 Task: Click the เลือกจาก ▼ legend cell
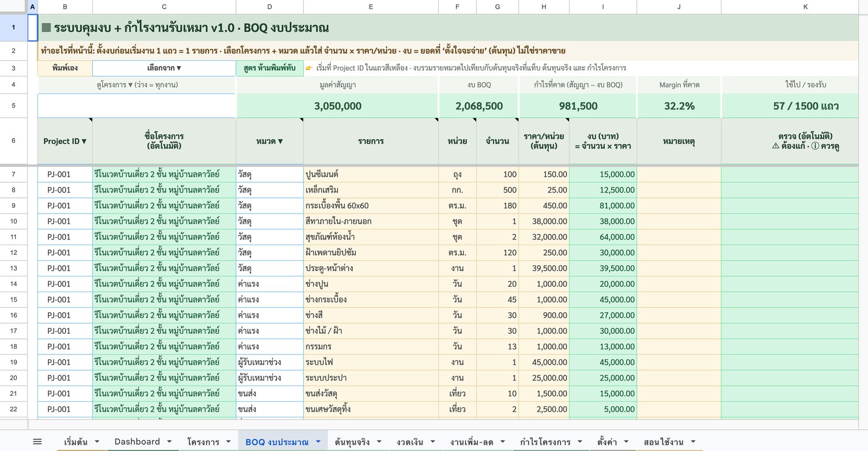click(x=164, y=68)
